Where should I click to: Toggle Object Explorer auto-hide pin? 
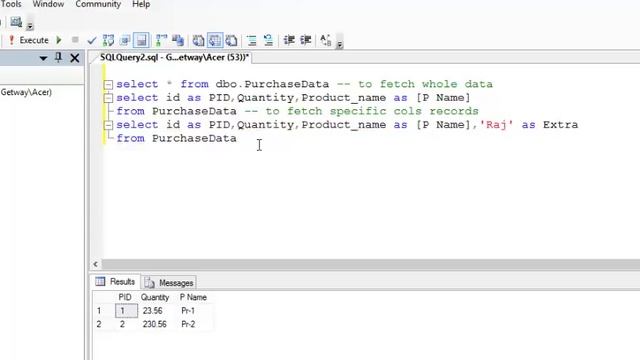pyautogui.click(x=58, y=58)
